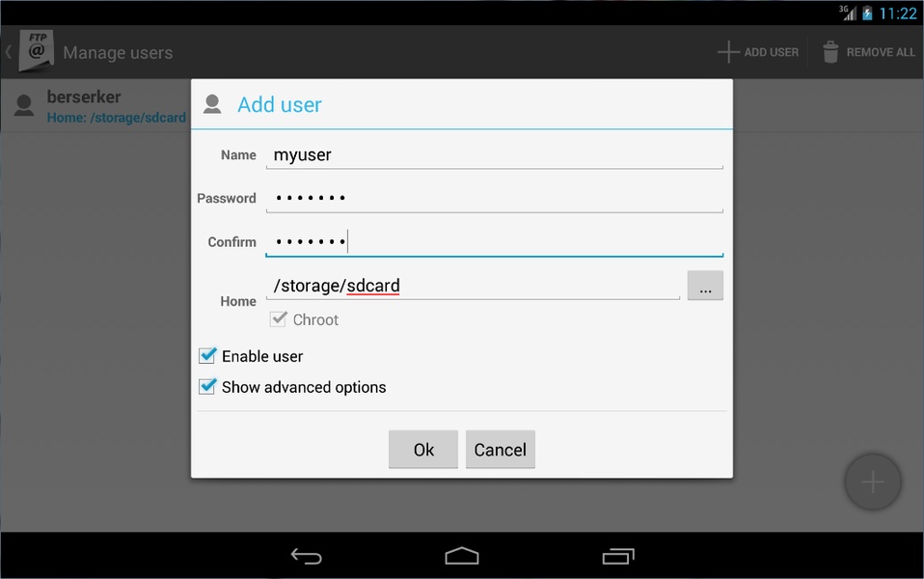
Task: Click the Enable user label text
Action: (262, 356)
